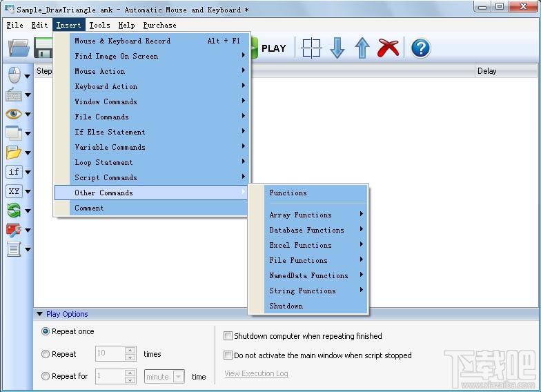
Task: Choose Find Image On Screen menu entry
Action: tap(152, 56)
